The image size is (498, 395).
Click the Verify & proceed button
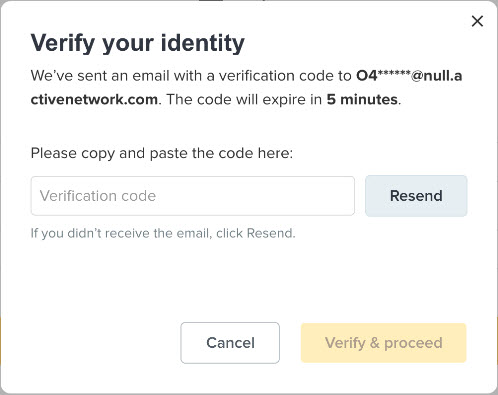(x=383, y=343)
